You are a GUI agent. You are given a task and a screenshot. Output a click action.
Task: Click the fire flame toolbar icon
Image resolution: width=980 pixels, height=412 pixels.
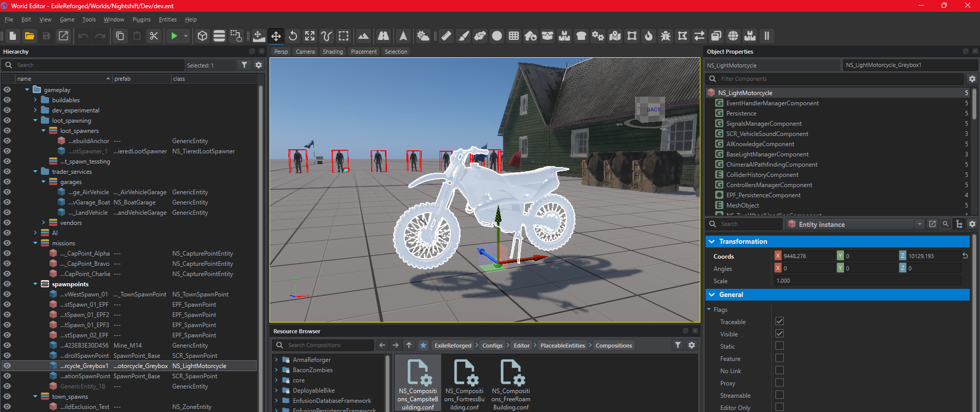pyautogui.click(x=649, y=36)
